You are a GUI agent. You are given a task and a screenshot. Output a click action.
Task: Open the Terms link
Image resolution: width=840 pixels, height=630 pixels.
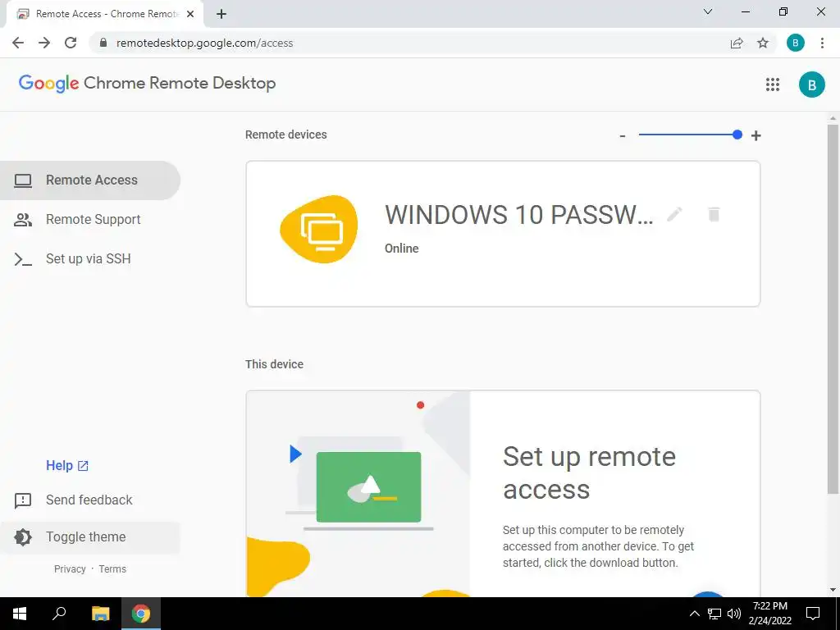pyautogui.click(x=112, y=569)
